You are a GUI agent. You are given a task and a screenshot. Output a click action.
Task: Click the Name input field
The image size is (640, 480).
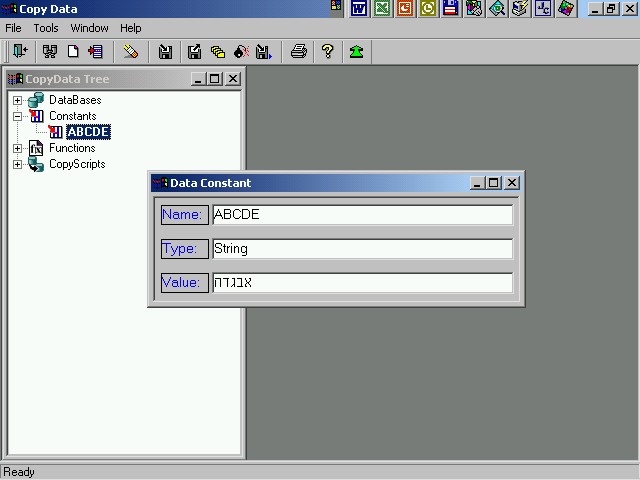point(362,214)
